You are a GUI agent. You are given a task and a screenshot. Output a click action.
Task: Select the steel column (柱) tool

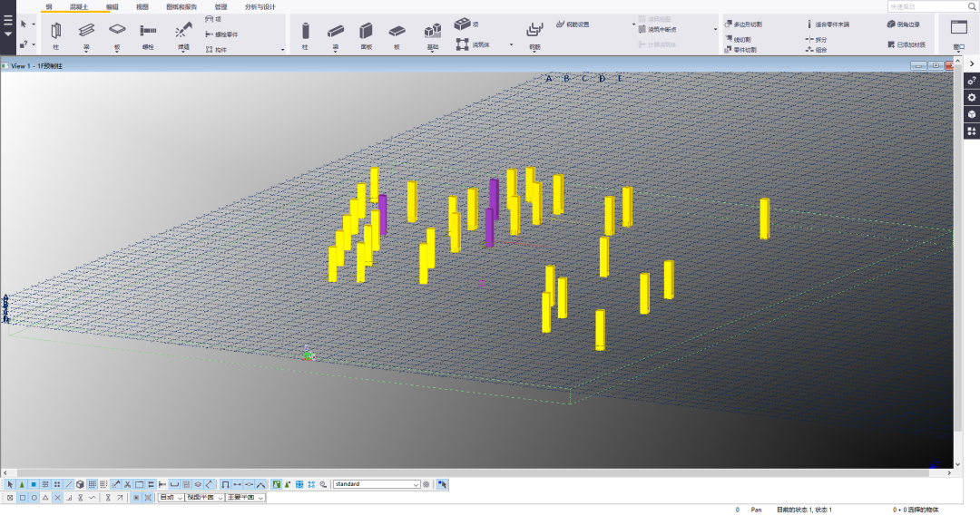click(x=55, y=33)
